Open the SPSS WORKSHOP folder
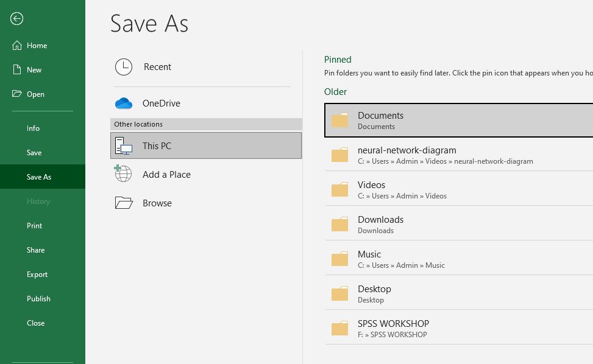The image size is (593, 364). 393,329
